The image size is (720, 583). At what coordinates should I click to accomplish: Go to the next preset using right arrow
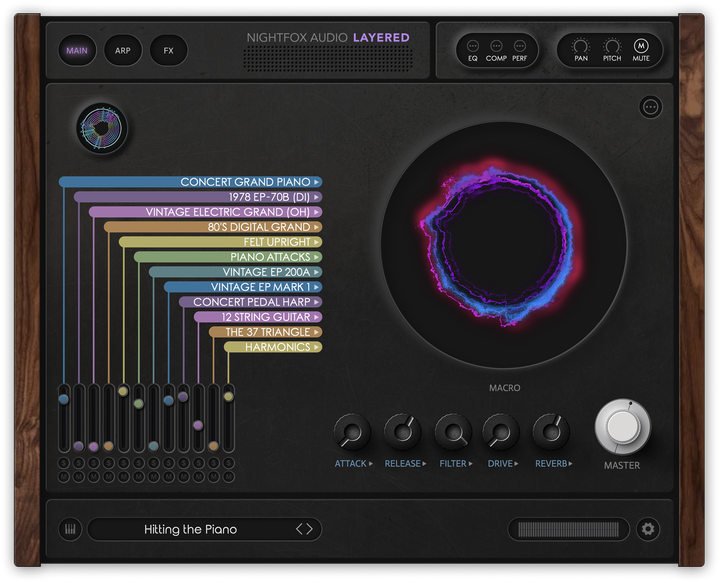[x=311, y=529]
